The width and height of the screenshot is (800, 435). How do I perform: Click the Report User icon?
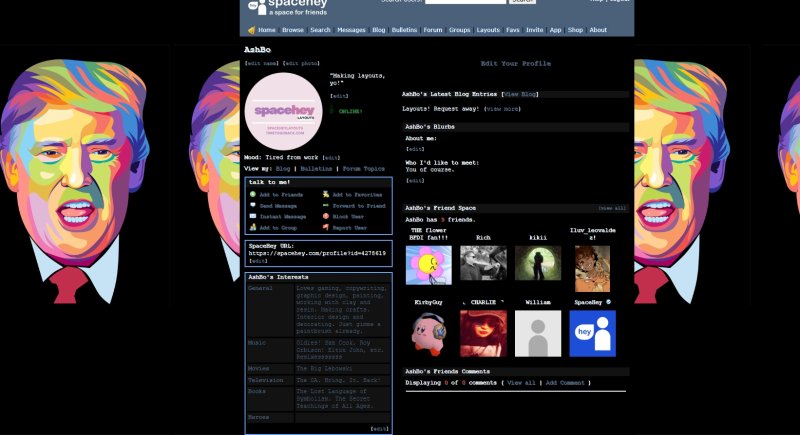click(x=326, y=228)
